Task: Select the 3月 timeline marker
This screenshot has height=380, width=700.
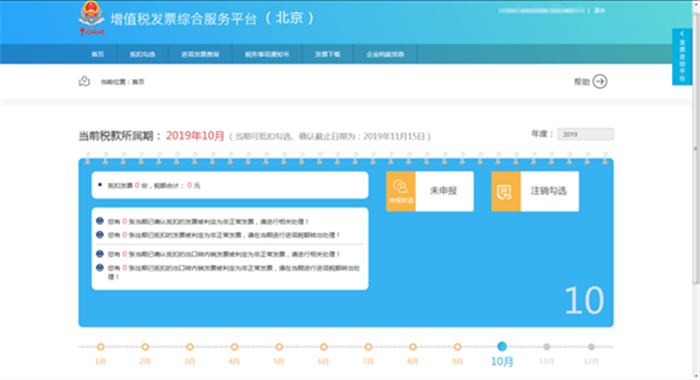Action: [190, 347]
